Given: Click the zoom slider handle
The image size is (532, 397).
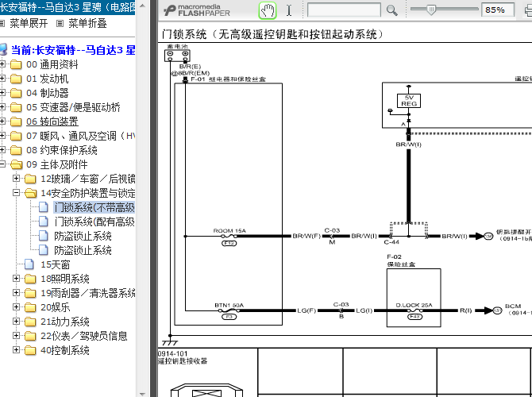Looking at the screenshot, I should click(431, 10).
